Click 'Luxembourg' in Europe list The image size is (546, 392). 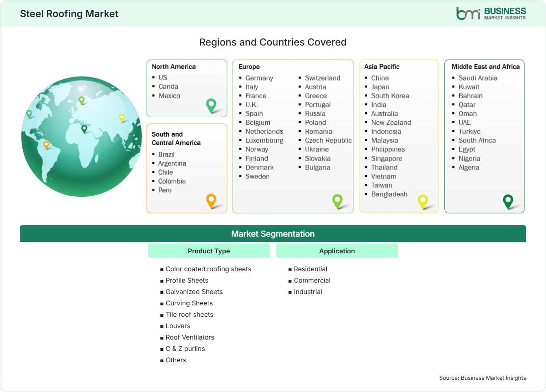coord(264,140)
